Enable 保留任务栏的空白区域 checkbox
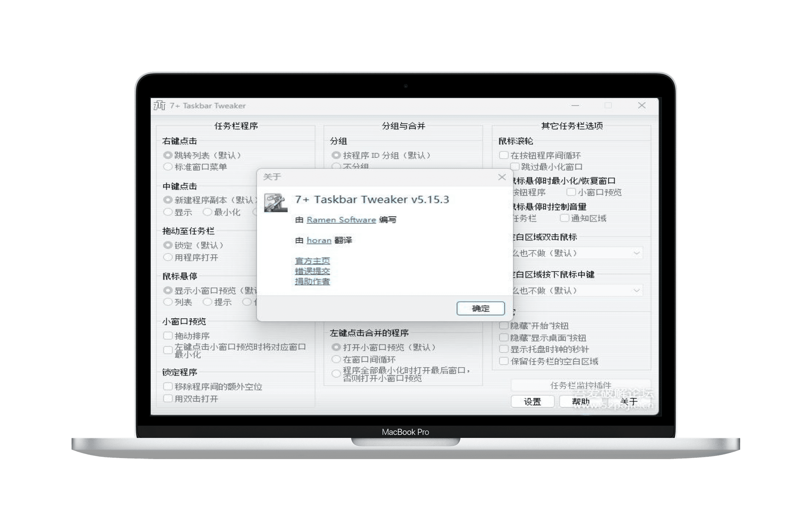Viewport: 812px width, 531px height. click(x=503, y=361)
